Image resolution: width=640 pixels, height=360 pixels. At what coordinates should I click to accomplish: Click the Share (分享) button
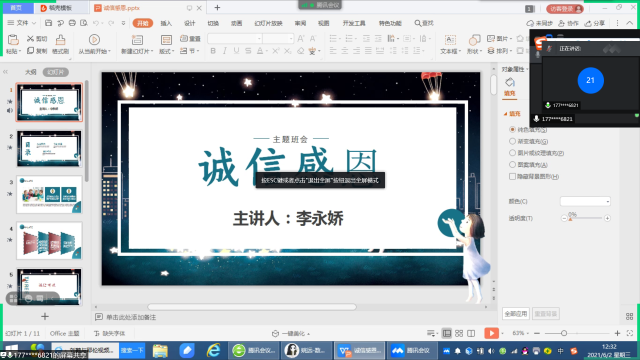595,23
